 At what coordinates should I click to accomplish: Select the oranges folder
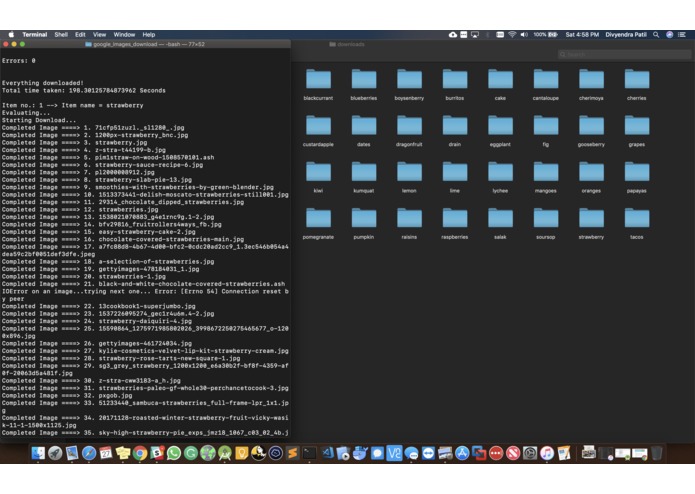(591, 172)
